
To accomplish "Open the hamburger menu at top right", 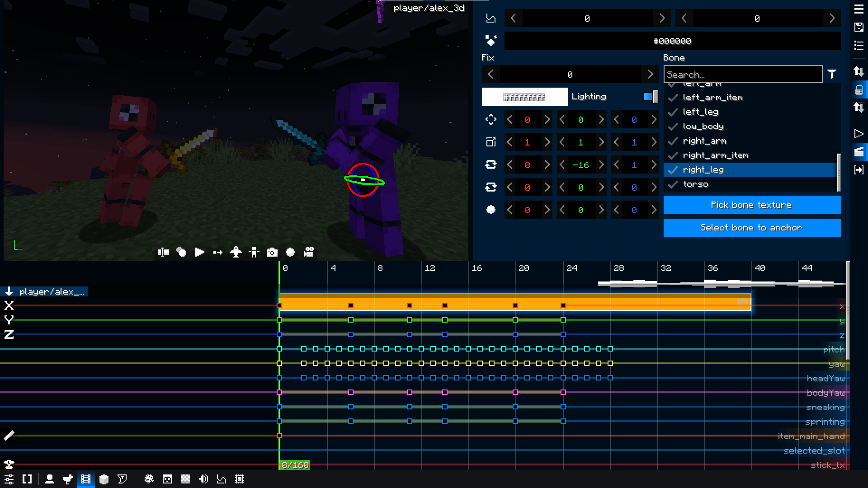I will click(859, 9).
